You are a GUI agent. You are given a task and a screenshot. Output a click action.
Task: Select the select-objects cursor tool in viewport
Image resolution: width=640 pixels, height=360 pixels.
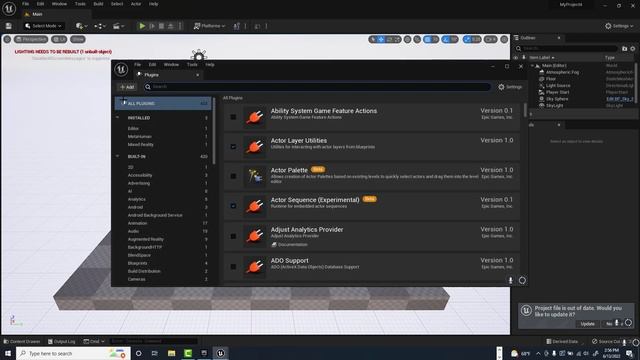(x=373, y=39)
